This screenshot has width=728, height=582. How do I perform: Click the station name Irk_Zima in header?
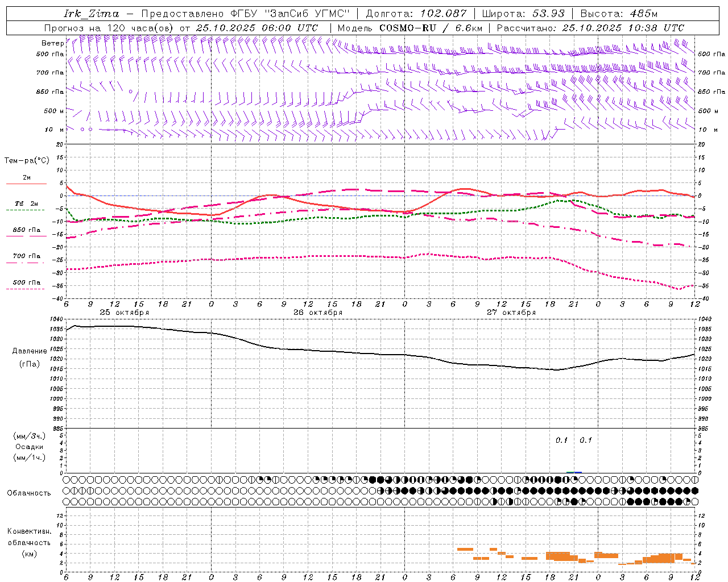pyautogui.click(x=92, y=14)
